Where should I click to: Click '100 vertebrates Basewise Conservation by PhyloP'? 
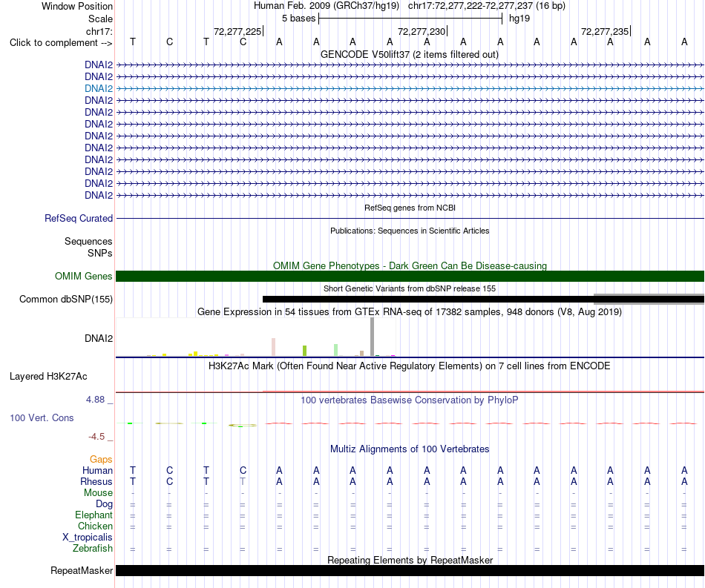click(x=410, y=400)
